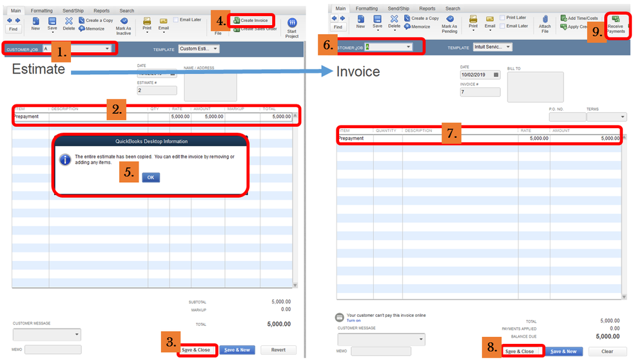
Task: Switch to Reports tab in Estimate window
Action: click(101, 11)
